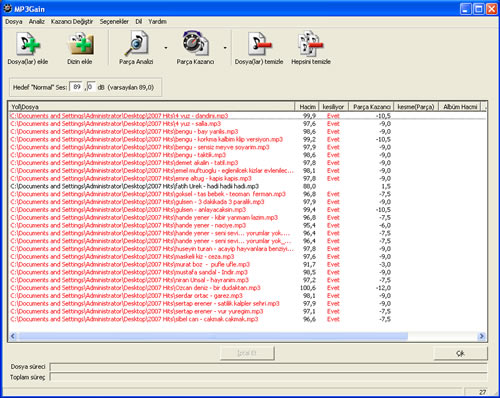Image resolution: width=500 pixels, height=398 pixels.
Task: Select the row 'fatih Urek - hadi hadi hadi.mp3'
Action: [x=247, y=186]
